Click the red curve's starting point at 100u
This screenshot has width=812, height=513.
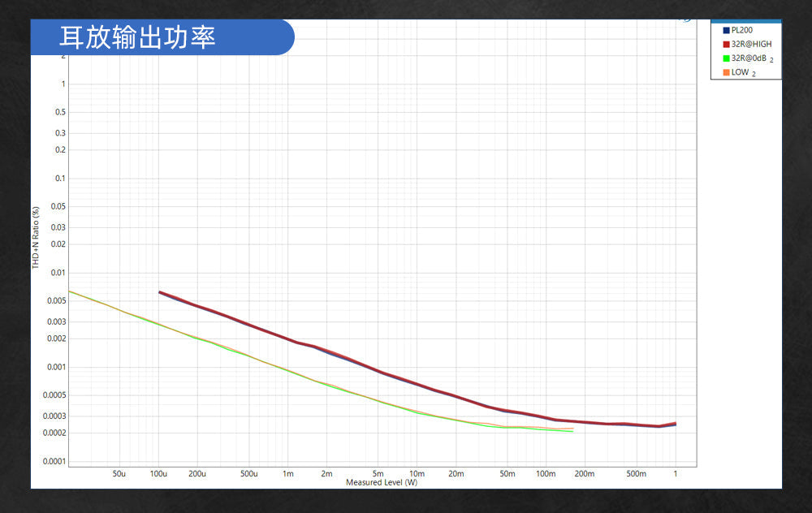click(x=160, y=292)
